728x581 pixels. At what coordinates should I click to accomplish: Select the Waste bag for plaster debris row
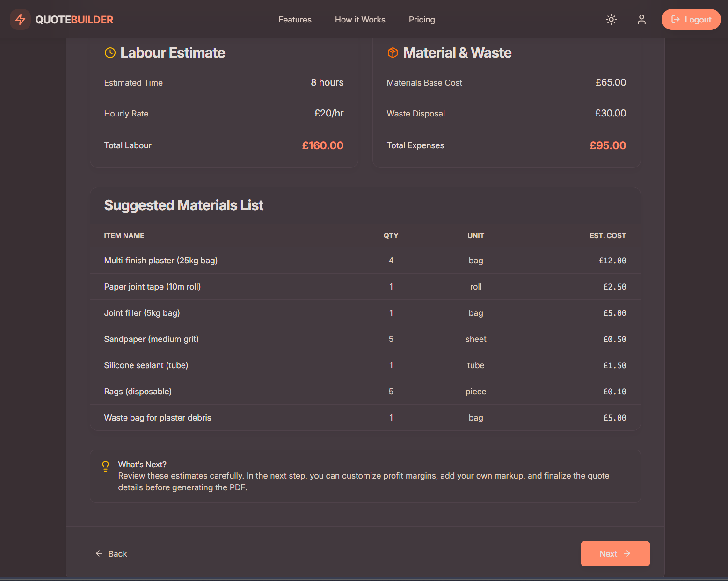365,418
